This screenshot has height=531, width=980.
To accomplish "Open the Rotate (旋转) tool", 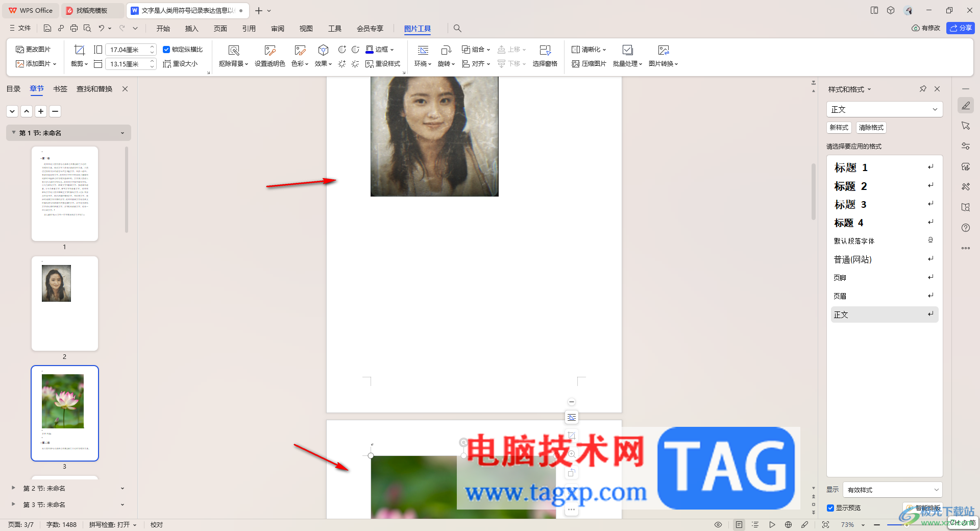I will pyautogui.click(x=446, y=56).
